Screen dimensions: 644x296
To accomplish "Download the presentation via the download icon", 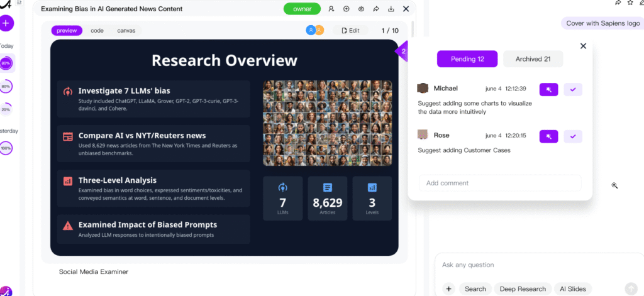I will tap(391, 9).
